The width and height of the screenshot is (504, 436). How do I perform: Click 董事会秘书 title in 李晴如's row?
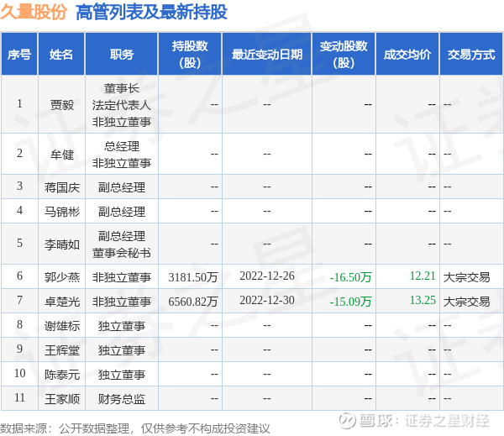click(x=122, y=253)
